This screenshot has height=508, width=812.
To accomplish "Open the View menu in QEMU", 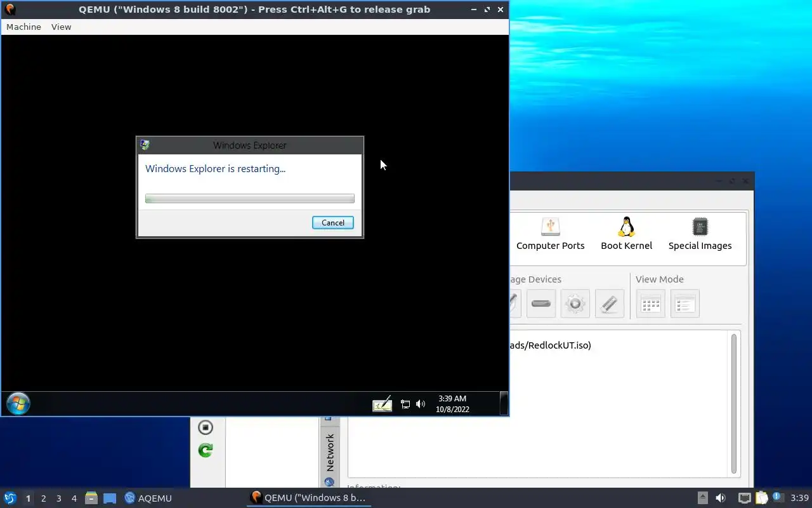I will coord(61,27).
